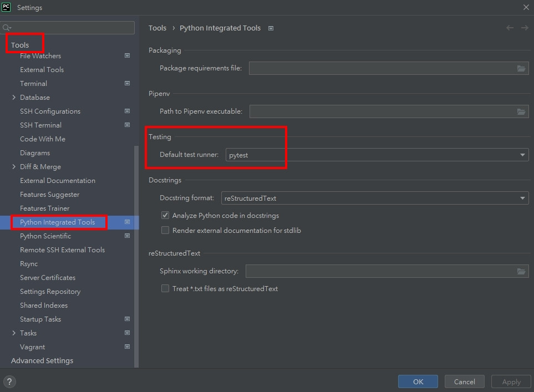
Task: Click the settings tree scrollbar
Action: (136, 256)
